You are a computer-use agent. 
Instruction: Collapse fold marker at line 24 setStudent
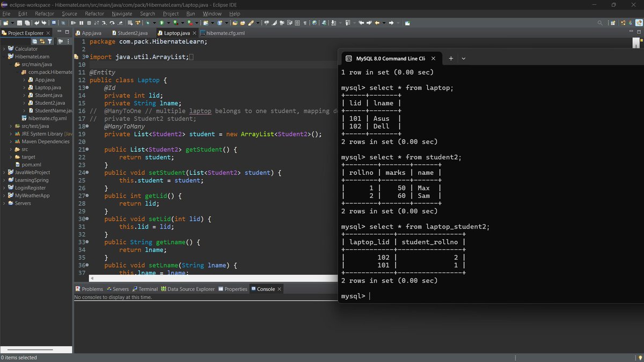(86, 173)
